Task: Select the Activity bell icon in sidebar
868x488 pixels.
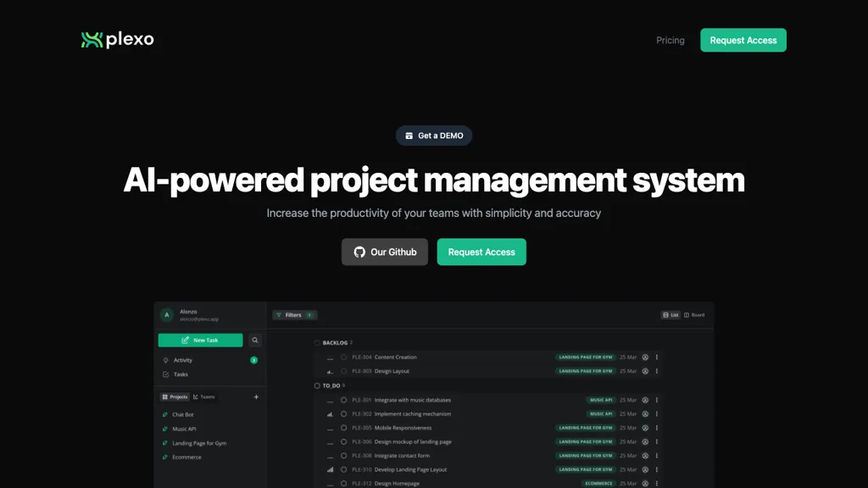Action: (165, 360)
